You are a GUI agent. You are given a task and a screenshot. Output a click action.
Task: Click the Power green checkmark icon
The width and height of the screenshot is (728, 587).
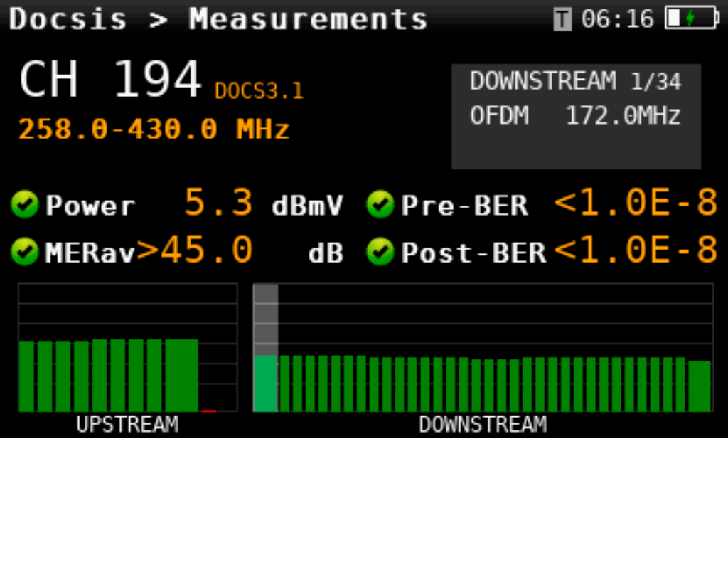tap(25, 206)
